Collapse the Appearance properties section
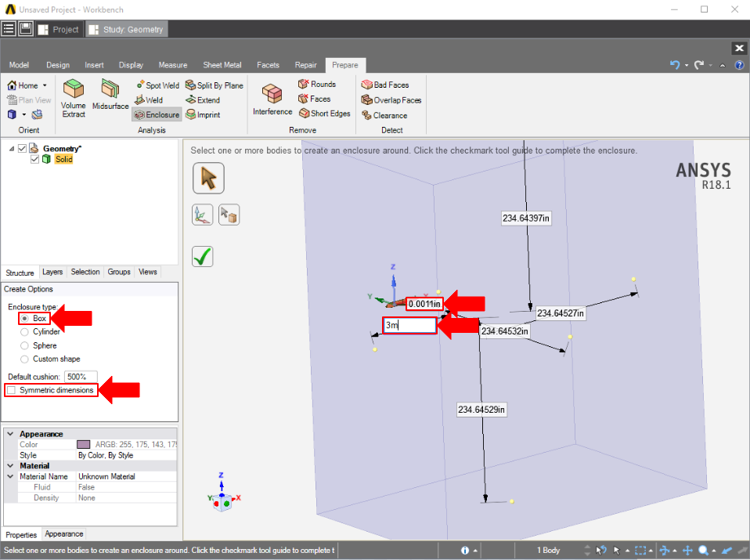Screen dimensions: 750x560 (10, 434)
